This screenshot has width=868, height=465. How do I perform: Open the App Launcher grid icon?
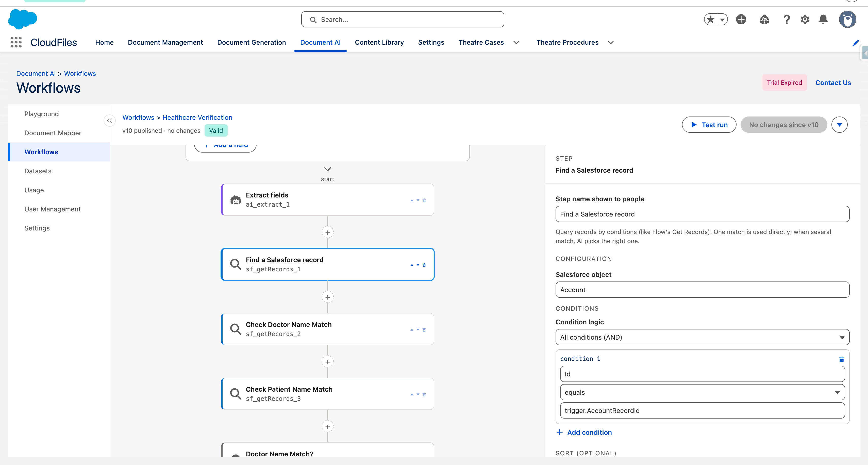pos(16,42)
